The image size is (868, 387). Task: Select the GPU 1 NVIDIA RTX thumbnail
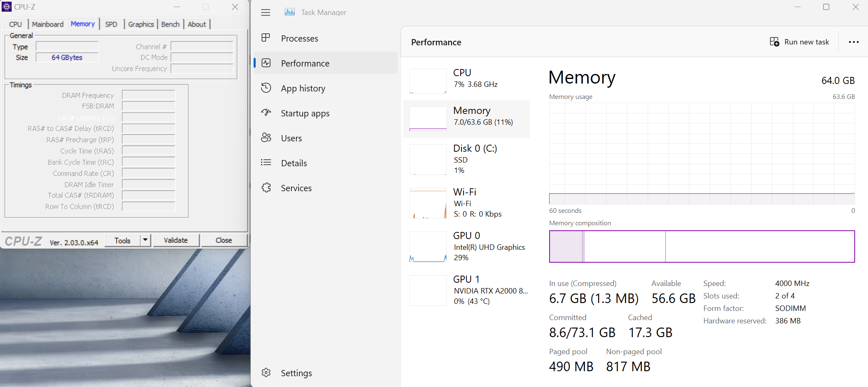coord(428,290)
